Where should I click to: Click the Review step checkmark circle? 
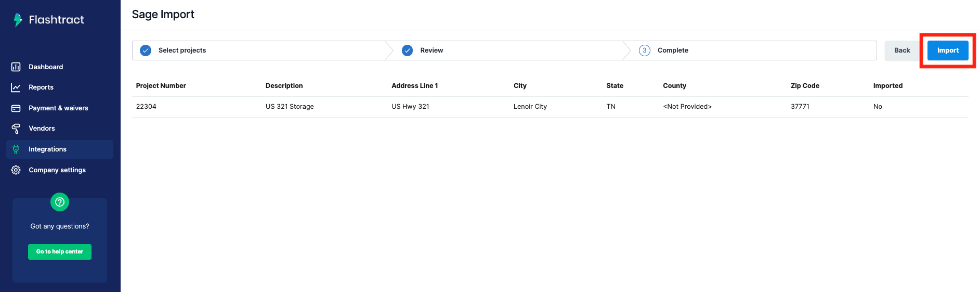408,50
